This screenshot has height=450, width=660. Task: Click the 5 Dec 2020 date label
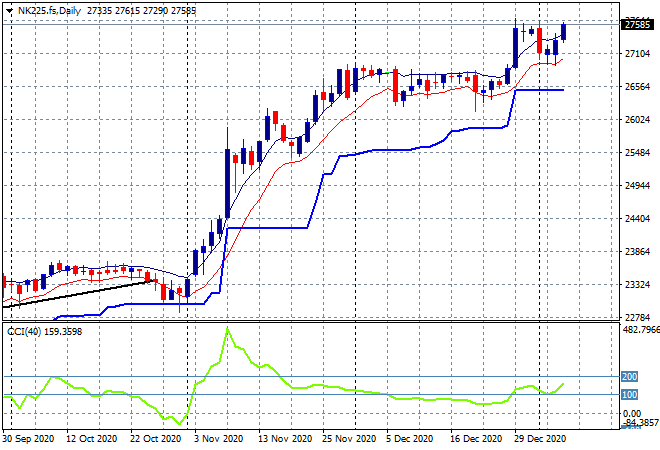click(x=410, y=439)
